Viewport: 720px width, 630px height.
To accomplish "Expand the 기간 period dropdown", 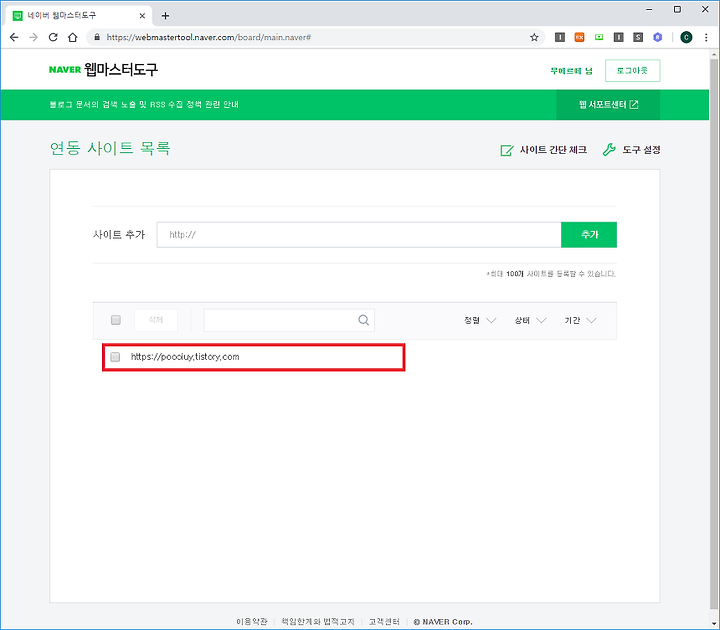I will 580,320.
